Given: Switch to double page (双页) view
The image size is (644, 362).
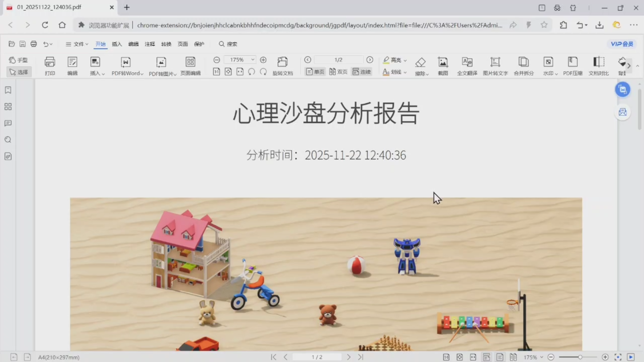Looking at the screenshot, I should click(338, 72).
